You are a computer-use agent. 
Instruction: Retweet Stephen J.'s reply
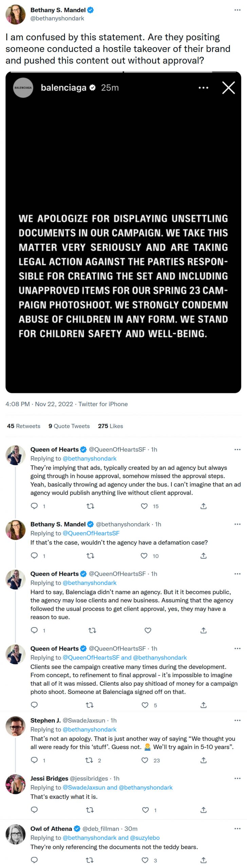coord(89,760)
